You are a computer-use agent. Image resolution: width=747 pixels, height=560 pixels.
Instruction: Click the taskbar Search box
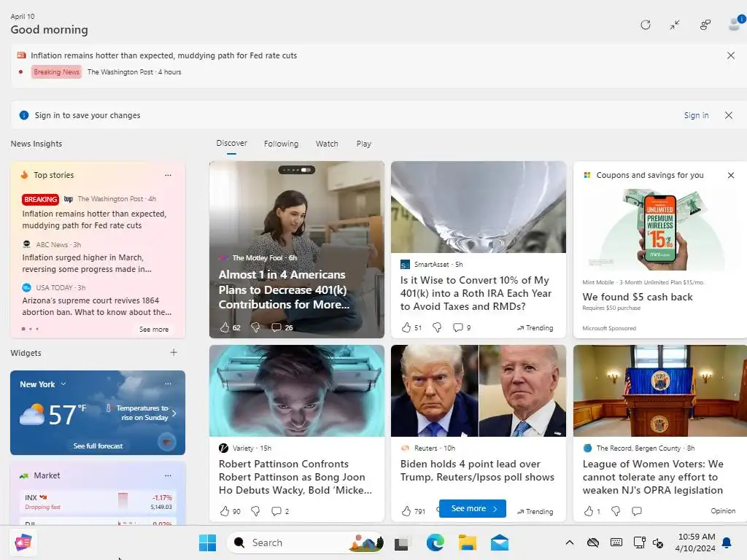(305, 542)
